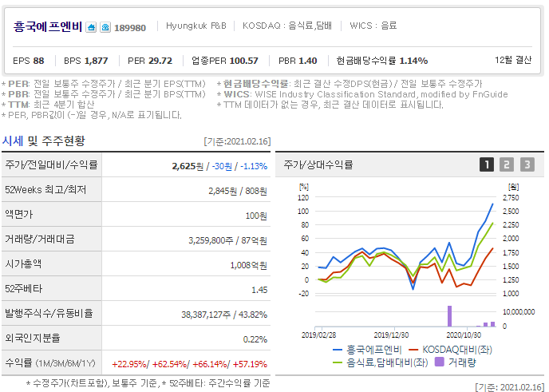Click the 외국인지분율 row label

[33, 338]
